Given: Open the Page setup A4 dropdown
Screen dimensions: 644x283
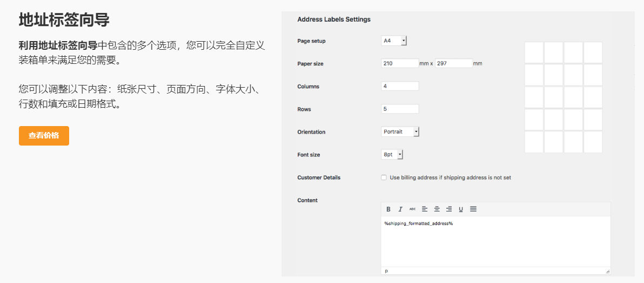Looking at the screenshot, I should coord(394,41).
